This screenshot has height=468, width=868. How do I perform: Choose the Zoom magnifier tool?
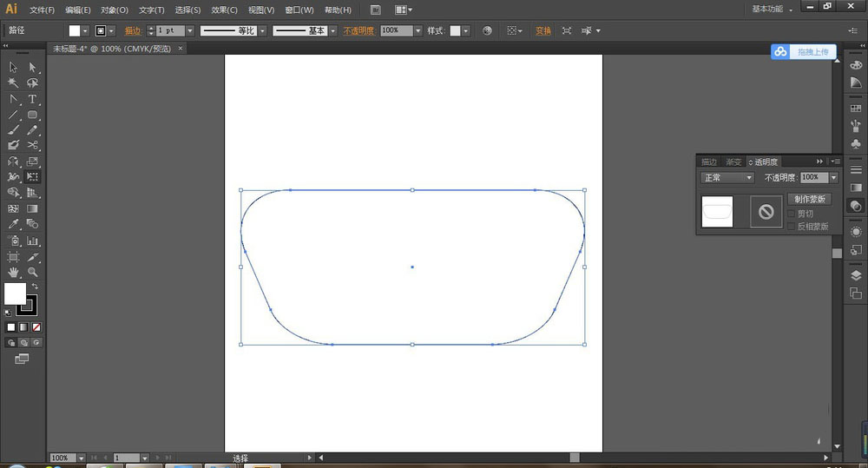click(32, 273)
